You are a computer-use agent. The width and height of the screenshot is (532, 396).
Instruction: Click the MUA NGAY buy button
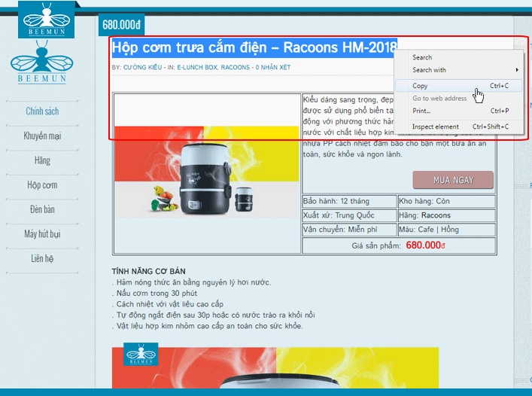(453, 180)
